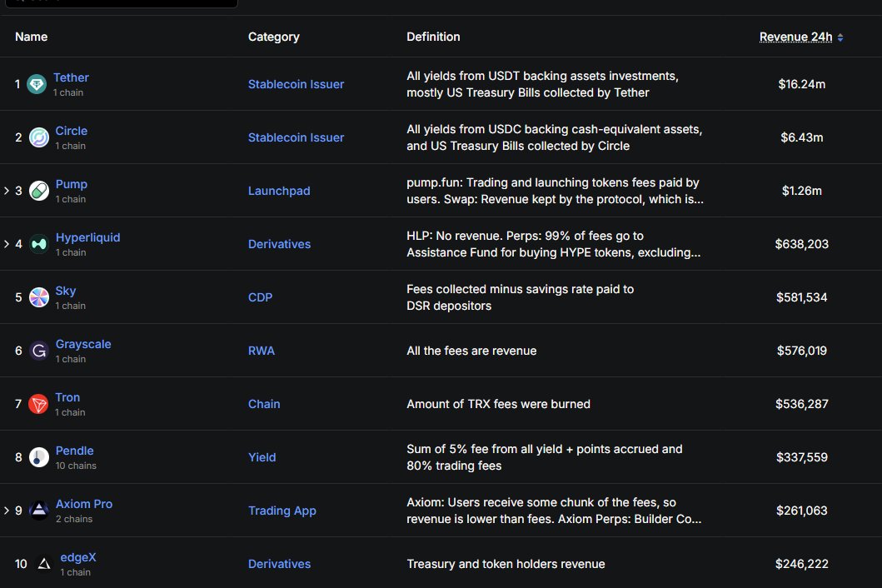Open Derivatives category in Hyperliquid row
The image size is (882, 588).
(280, 244)
